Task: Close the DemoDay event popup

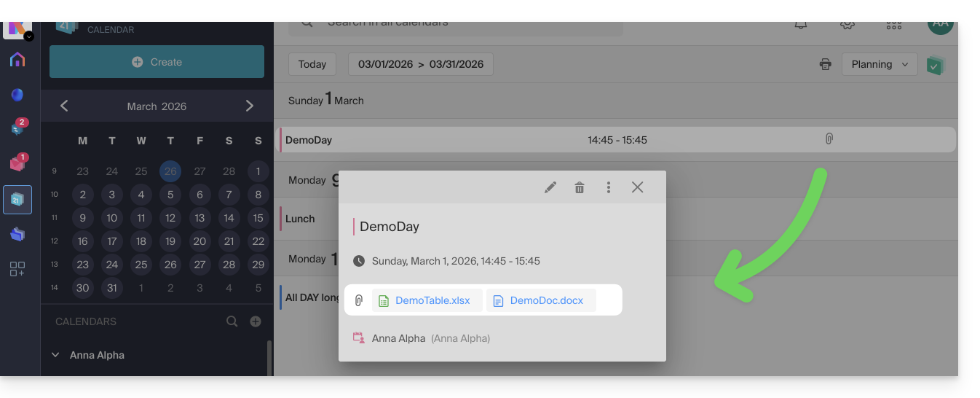Action: coord(638,187)
